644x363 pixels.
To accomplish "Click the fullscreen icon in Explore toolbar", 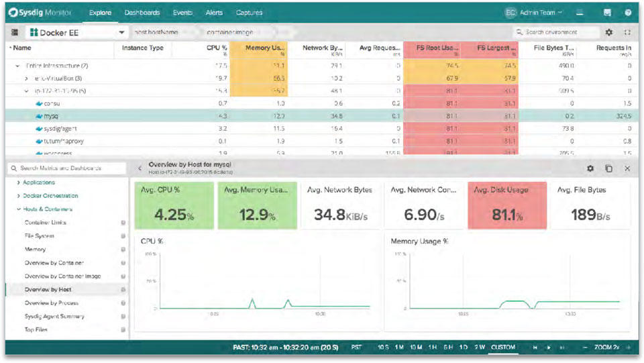I will tap(627, 32).
